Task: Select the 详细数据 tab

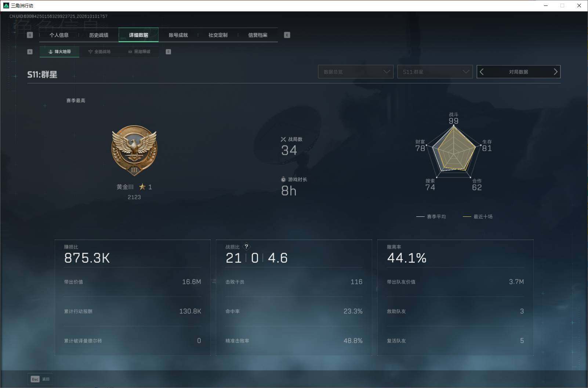Action: [x=138, y=35]
